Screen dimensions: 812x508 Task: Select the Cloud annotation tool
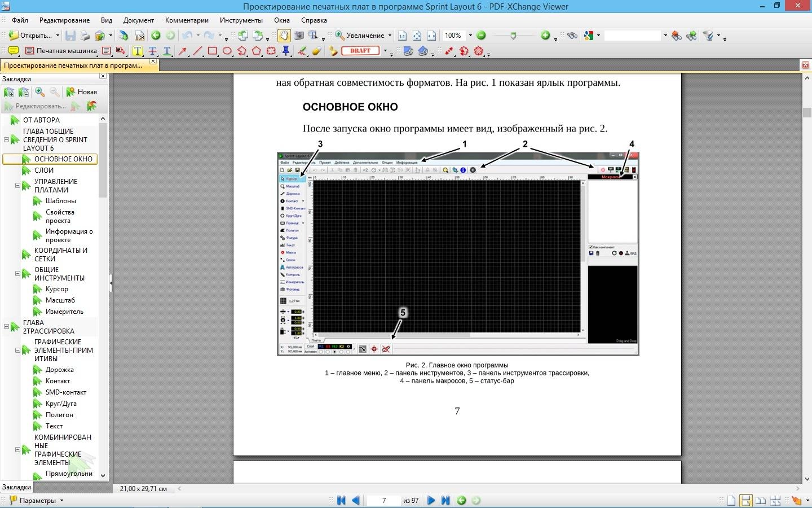[x=271, y=51]
